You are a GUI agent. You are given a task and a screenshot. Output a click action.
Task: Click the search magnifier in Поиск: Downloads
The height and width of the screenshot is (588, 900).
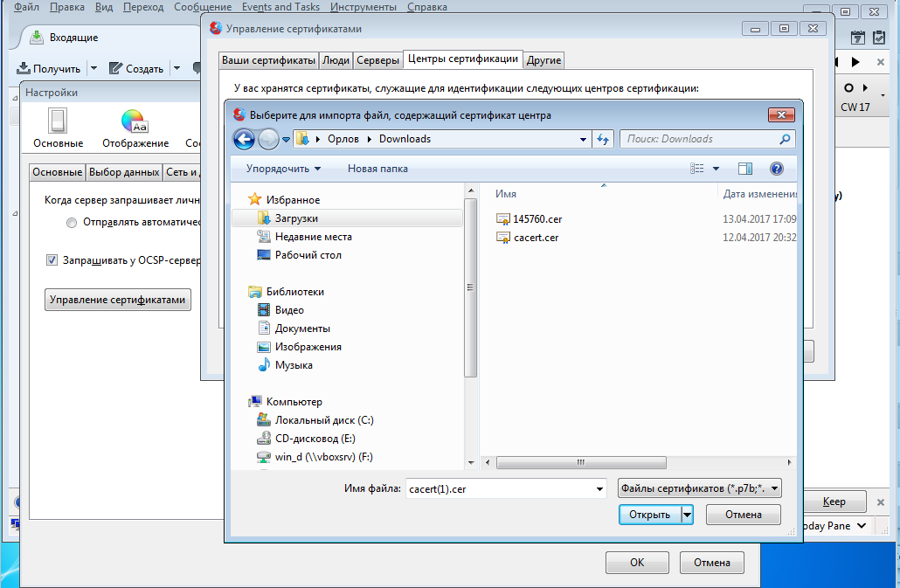point(785,139)
